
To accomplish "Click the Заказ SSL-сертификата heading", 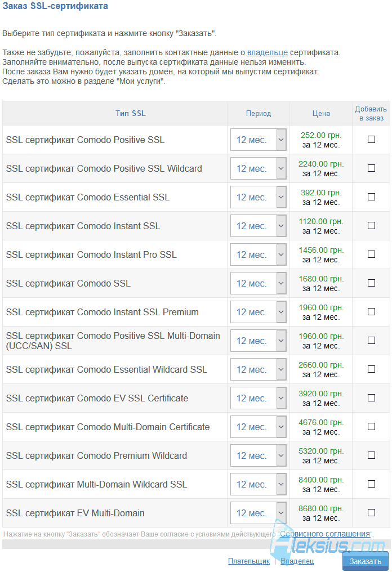I will [x=55, y=6].
